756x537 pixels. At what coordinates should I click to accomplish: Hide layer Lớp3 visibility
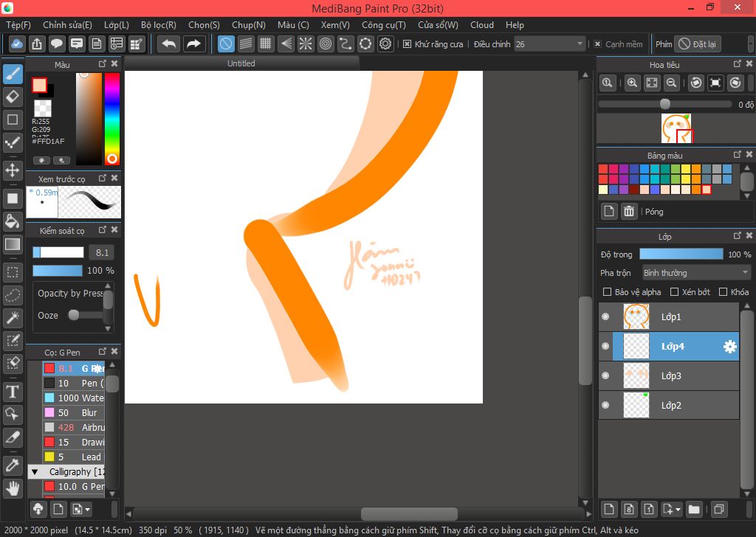pyautogui.click(x=605, y=375)
